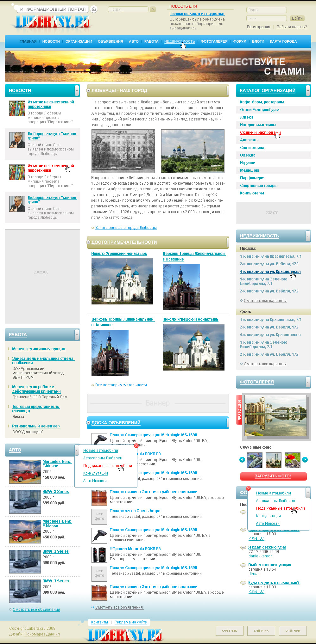
Task: Click arrow icon in Доска объявлений header
Action: pos(88,423)
